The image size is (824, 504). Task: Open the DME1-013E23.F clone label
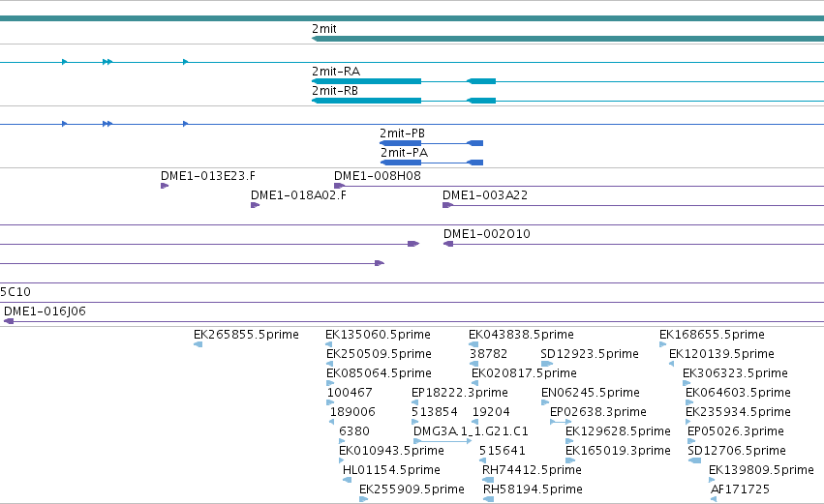[208, 176]
